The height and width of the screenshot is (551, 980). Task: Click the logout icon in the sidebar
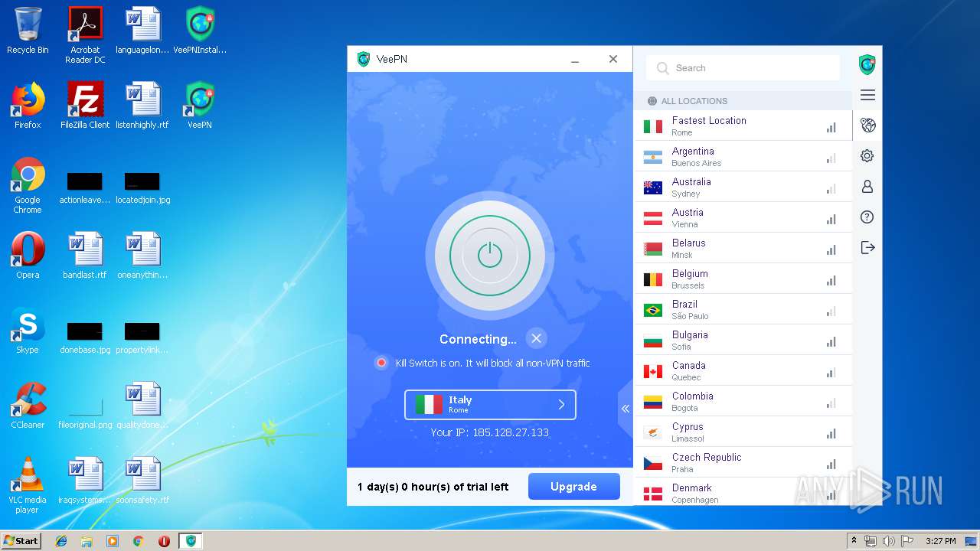click(x=867, y=247)
